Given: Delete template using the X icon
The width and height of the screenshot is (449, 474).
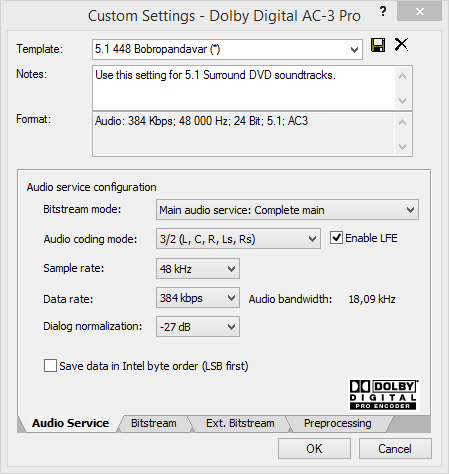Looking at the screenshot, I should tap(401, 44).
